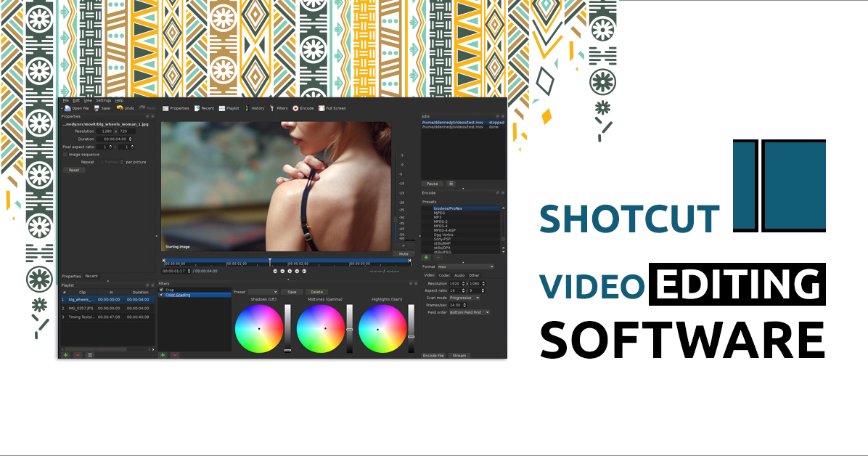The width and height of the screenshot is (868, 456).
Task: Open the History panel from toolbar
Action: point(255,109)
